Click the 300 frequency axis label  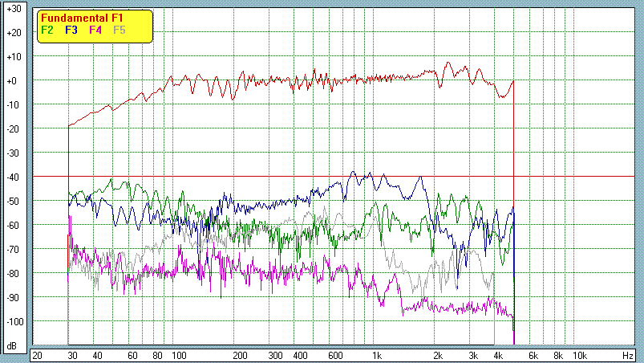click(x=275, y=356)
